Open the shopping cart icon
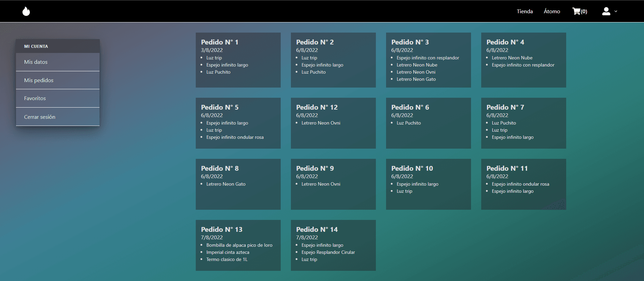The image size is (644, 281). pyautogui.click(x=576, y=11)
